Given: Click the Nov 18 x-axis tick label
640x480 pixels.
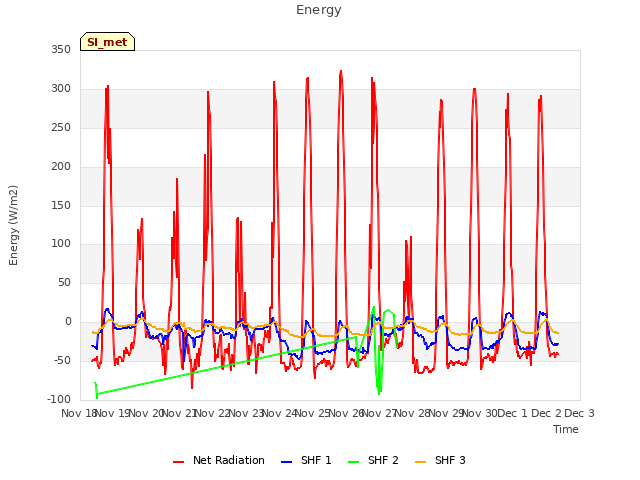Looking at the screenshot, I should [79, 413].
